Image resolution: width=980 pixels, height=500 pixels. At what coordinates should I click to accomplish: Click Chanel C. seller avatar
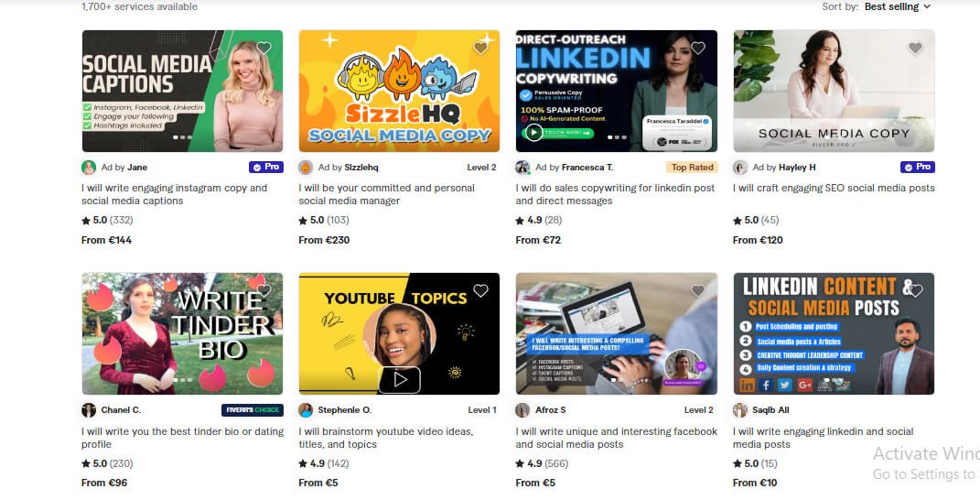(x=89, y=410)
